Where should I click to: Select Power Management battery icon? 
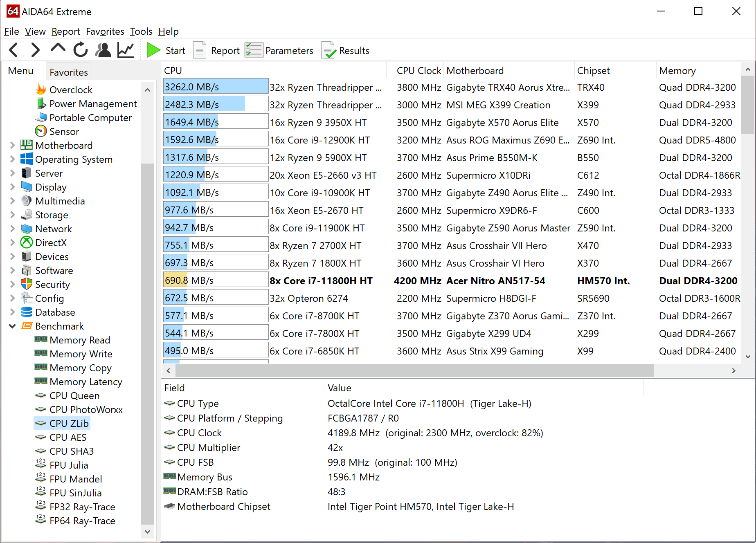(41, 103)
